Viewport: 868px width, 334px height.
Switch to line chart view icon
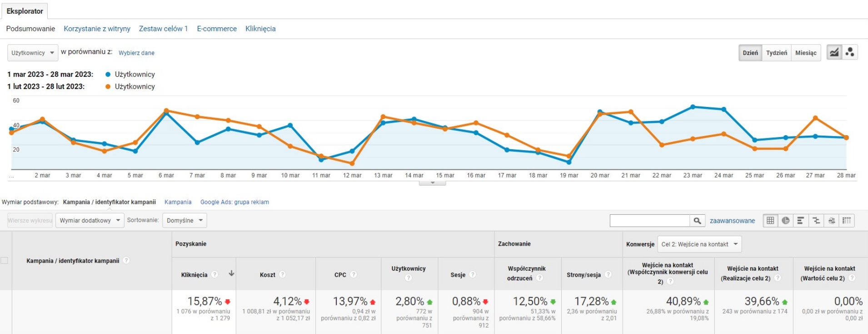834,52
